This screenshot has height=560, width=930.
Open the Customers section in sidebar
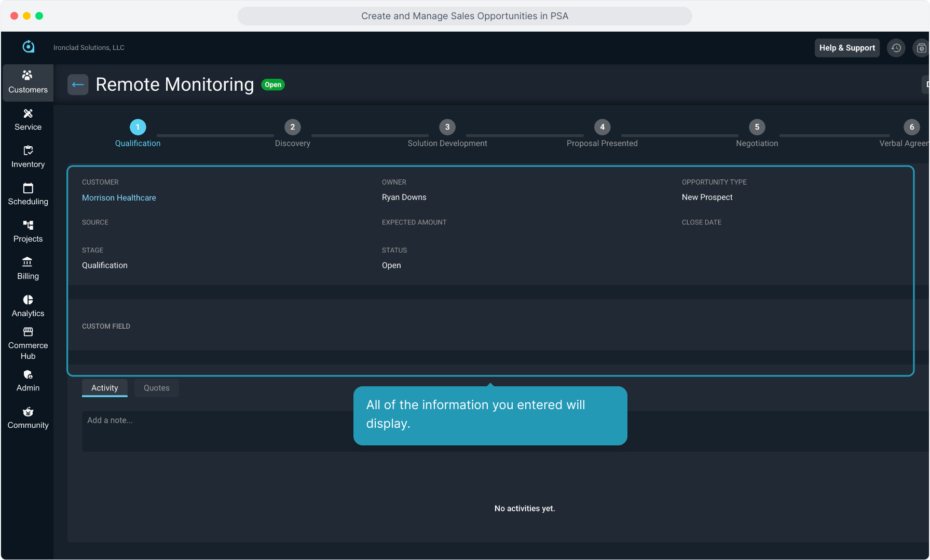click(x=28, y=82)
